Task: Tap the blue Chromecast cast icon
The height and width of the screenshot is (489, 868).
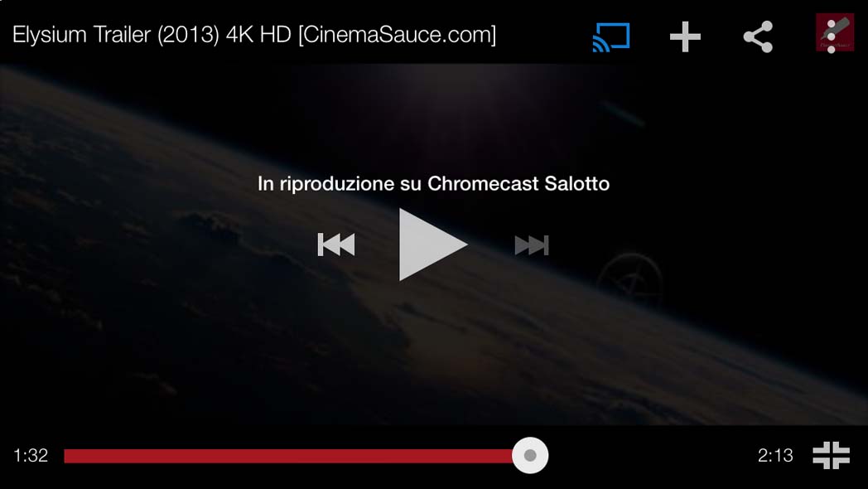Action: [611, 36]
